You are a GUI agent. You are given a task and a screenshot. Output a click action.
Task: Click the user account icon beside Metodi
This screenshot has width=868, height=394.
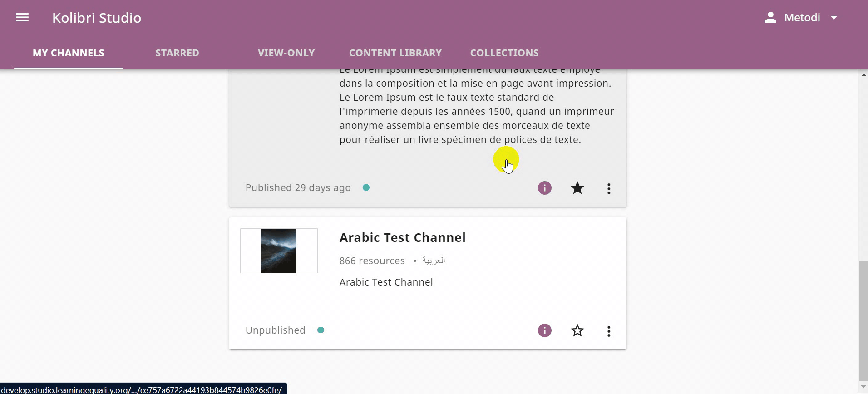tap(770, 18)
